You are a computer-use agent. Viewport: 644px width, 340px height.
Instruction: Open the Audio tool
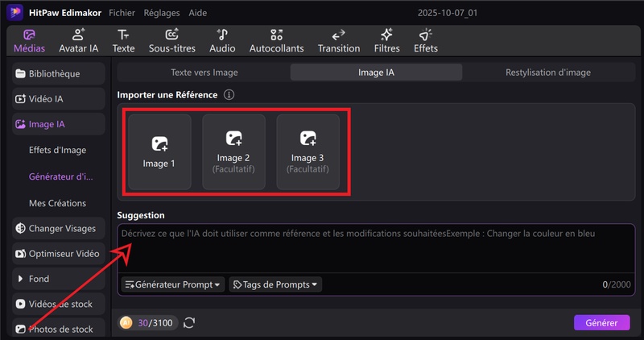point(222,40)
